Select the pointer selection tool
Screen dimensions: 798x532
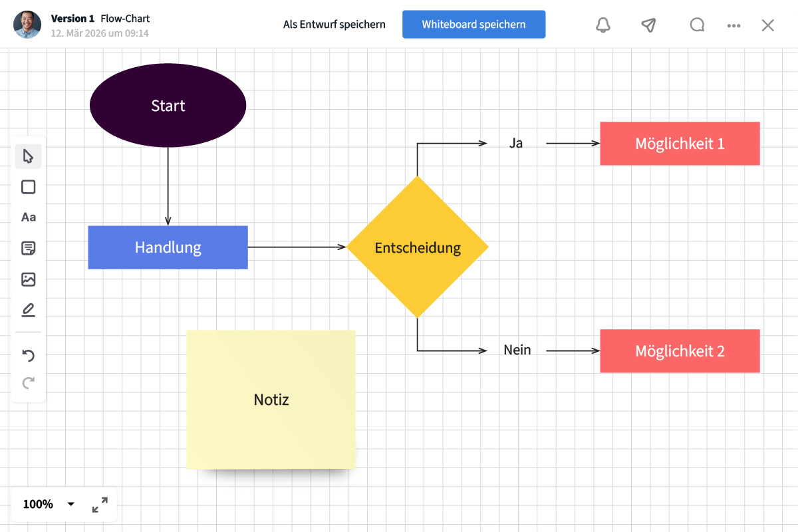28,156
